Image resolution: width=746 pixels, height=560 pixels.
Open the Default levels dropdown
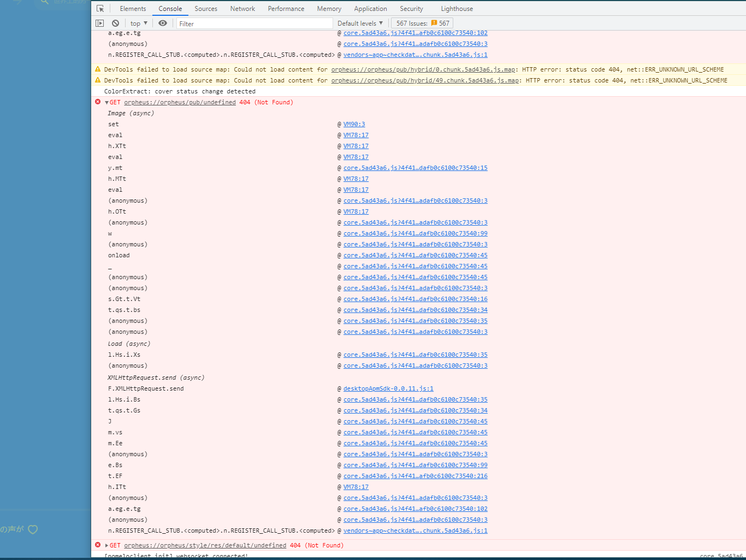[359, 23]
